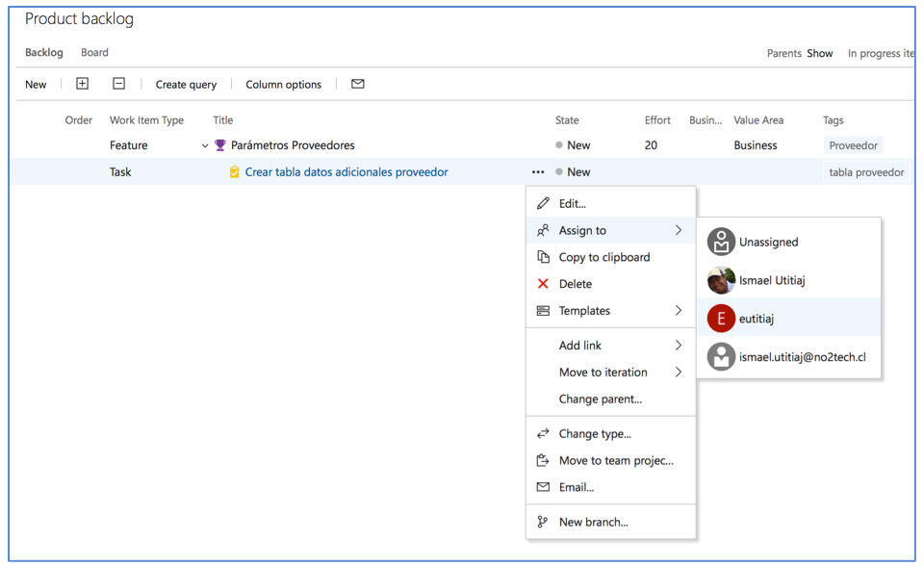
Task: Switch to the Backlog tab
Action: (x=43, y=52)
